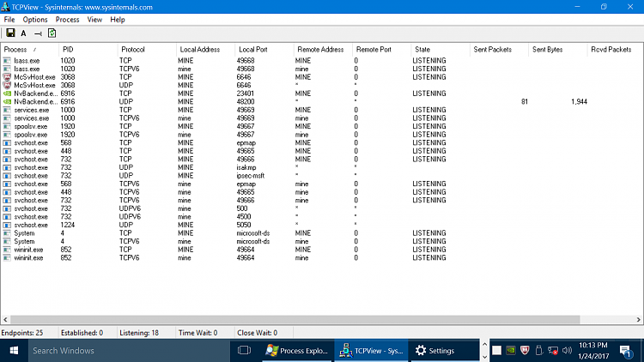Viewport: 644px width, 362px height.
Task: Click the svchost.exe icon on isakmp row
Action: [x=7, y=167]
